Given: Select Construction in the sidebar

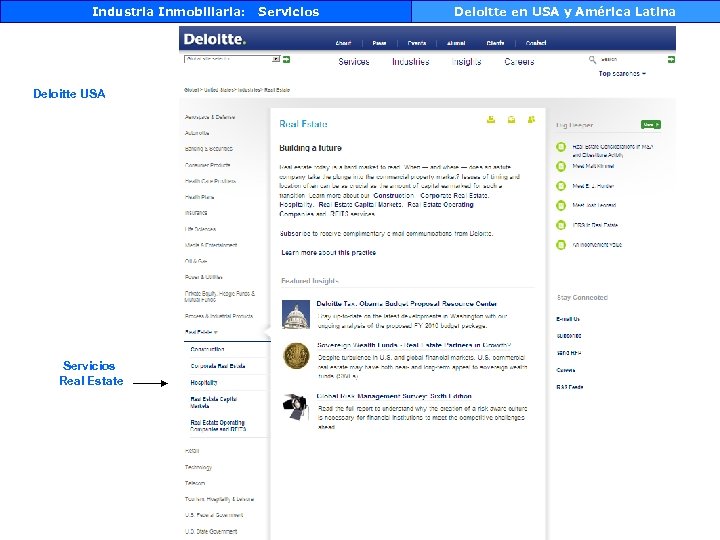Looking at the screenshot, I should click(x=207, y=349).
